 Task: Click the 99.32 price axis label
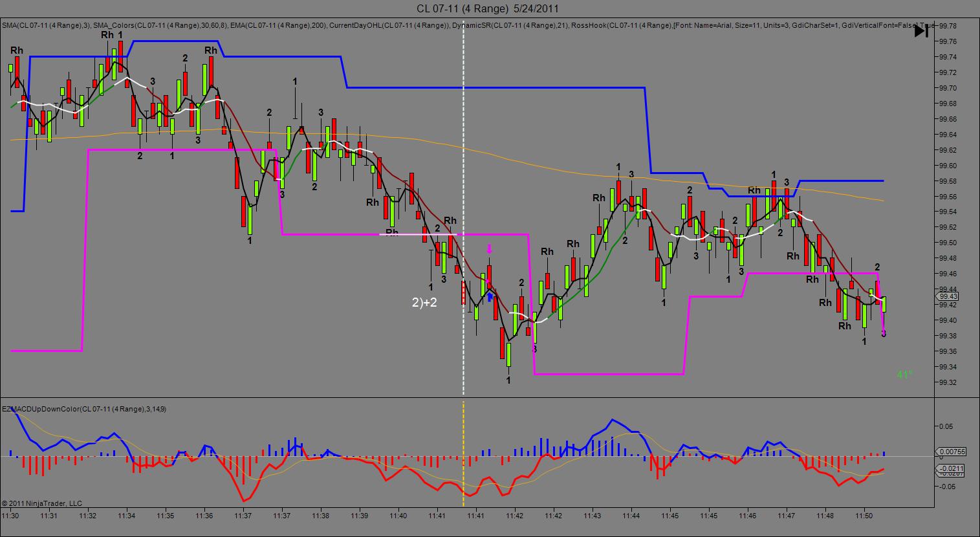click(x=948, y=382)
